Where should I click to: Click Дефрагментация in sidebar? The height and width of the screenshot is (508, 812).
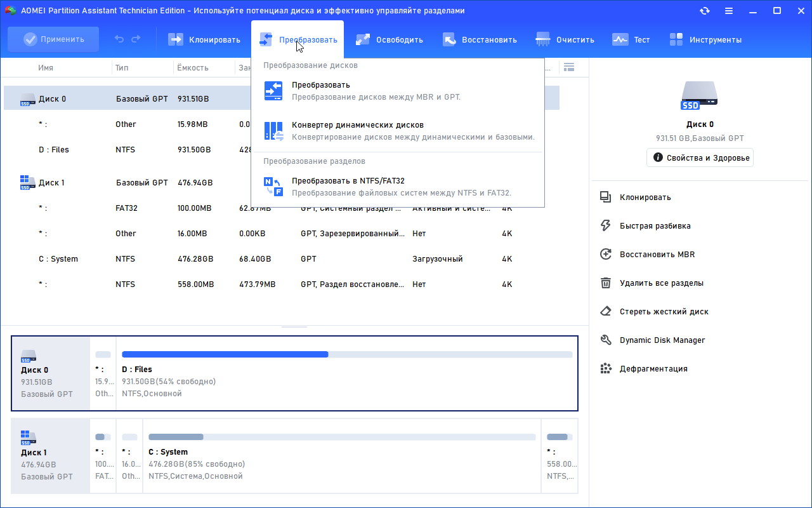coord(653,368)
